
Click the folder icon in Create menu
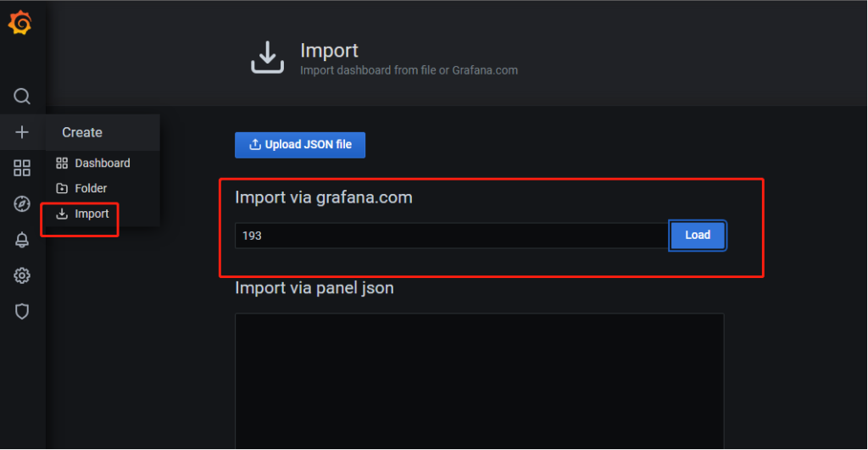[x=62, y=188]
